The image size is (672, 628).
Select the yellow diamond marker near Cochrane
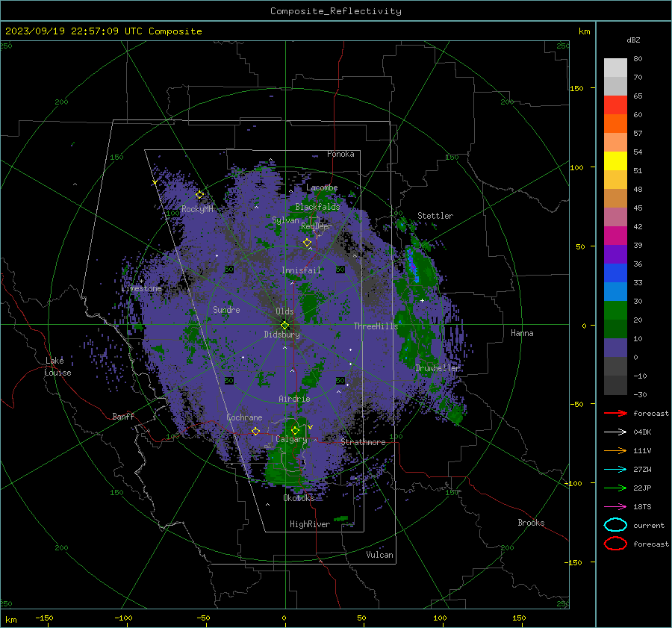(255, 431)
